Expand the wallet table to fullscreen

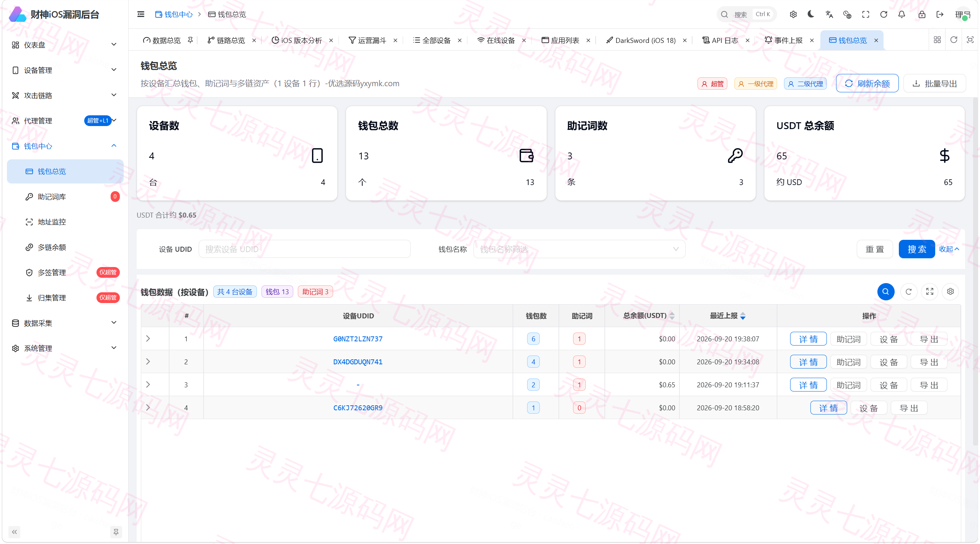point(929,292)
